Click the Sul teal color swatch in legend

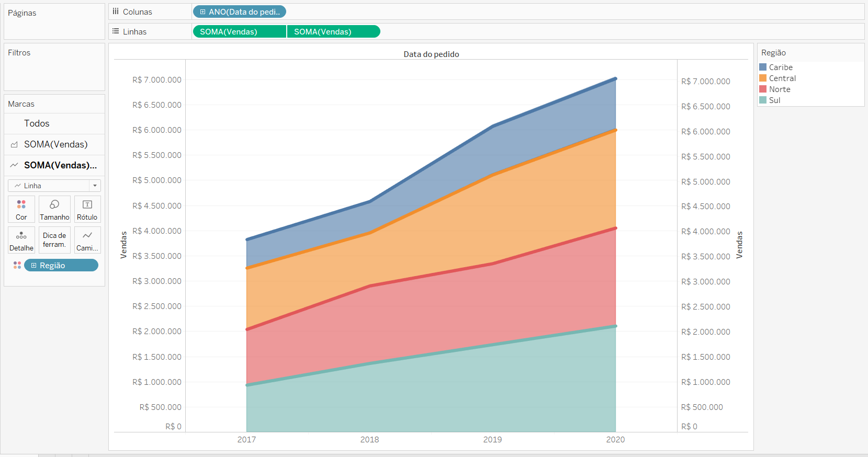pos(763,100)
